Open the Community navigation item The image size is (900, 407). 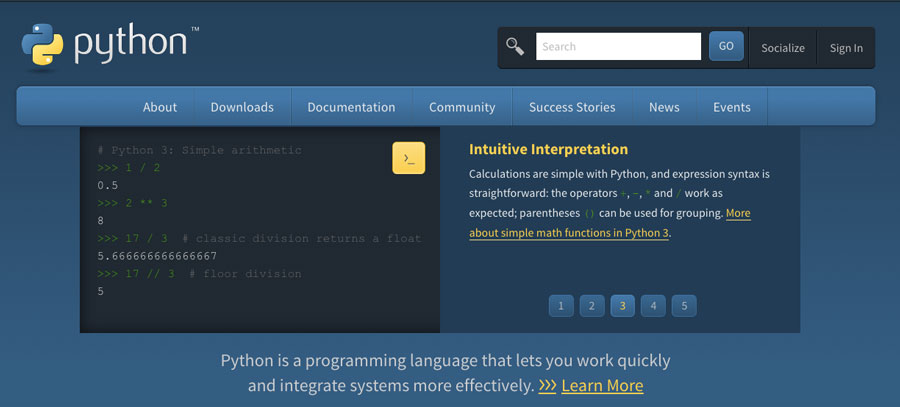tap(462, 107)
